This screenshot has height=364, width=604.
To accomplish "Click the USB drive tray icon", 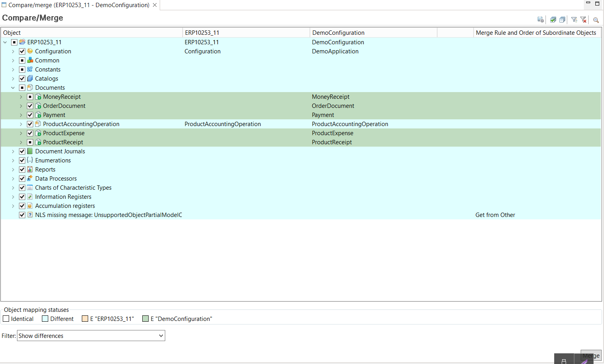I will [x=564, y=360].
